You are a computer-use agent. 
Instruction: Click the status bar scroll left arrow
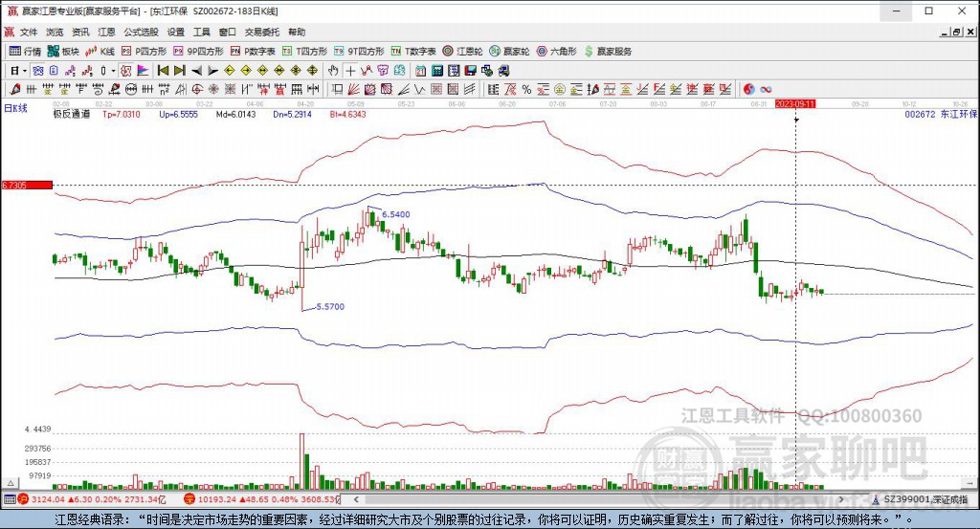pyautogui.click(x=356, y=499)
